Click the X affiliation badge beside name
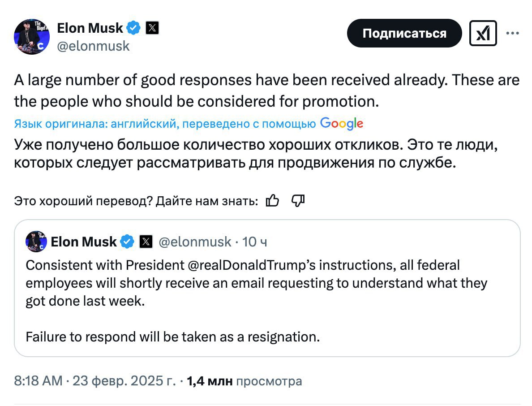 [152, 28]
